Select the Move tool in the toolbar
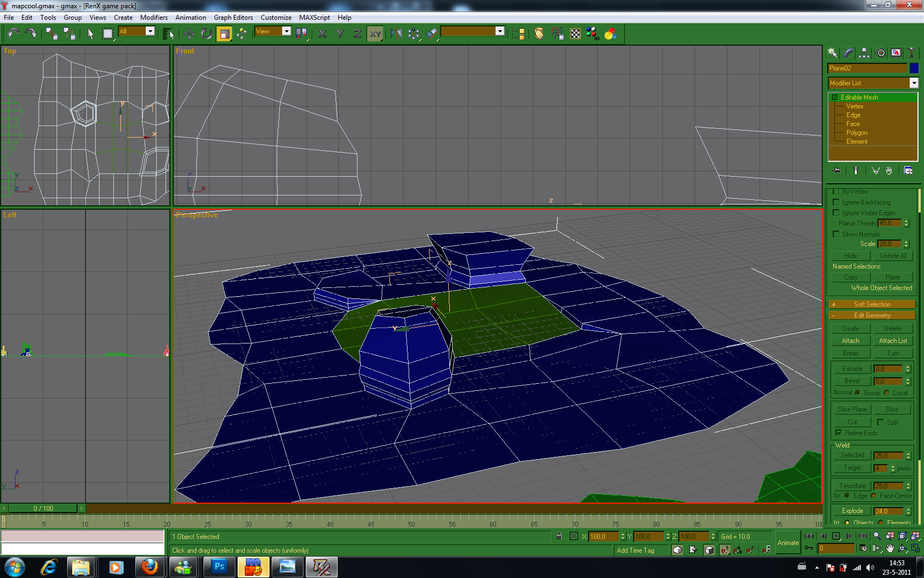 pyautogui.click(x=189, y=34)
